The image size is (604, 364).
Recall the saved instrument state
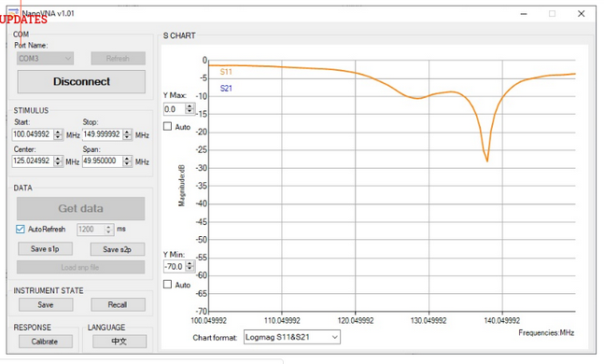coord(118,304)
